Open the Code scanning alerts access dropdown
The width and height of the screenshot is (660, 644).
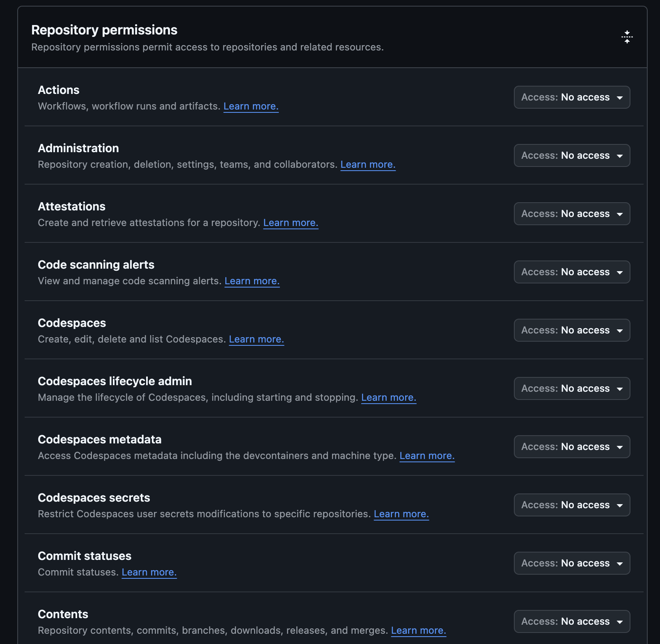[x=572, y=272]
